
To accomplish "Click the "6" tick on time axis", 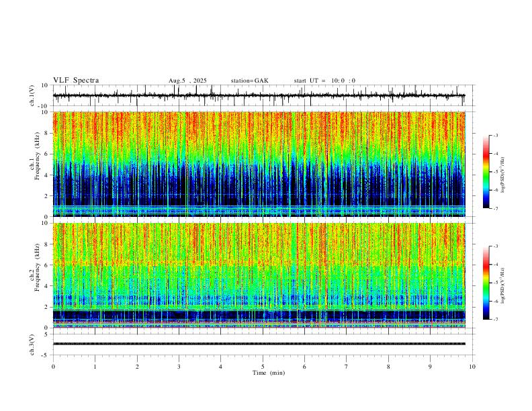I will point(305,367).
